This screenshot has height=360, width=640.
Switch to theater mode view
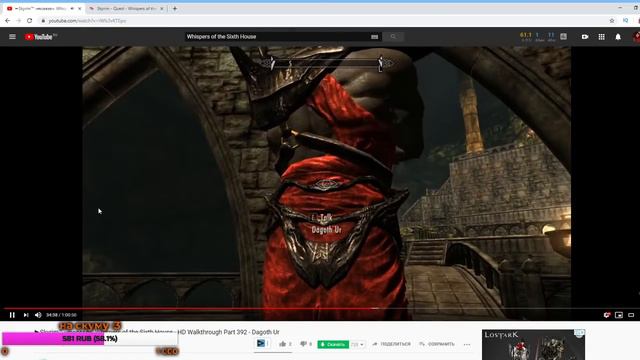(x=631, y=315)
